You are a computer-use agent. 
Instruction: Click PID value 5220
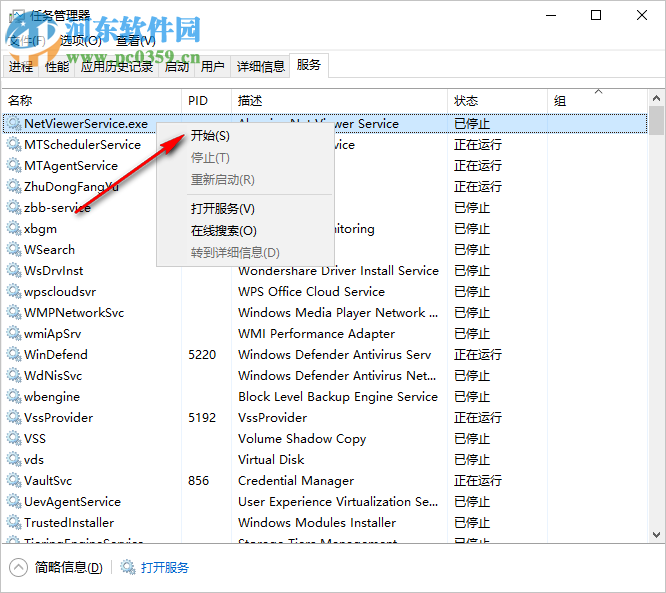pos(202,355)
